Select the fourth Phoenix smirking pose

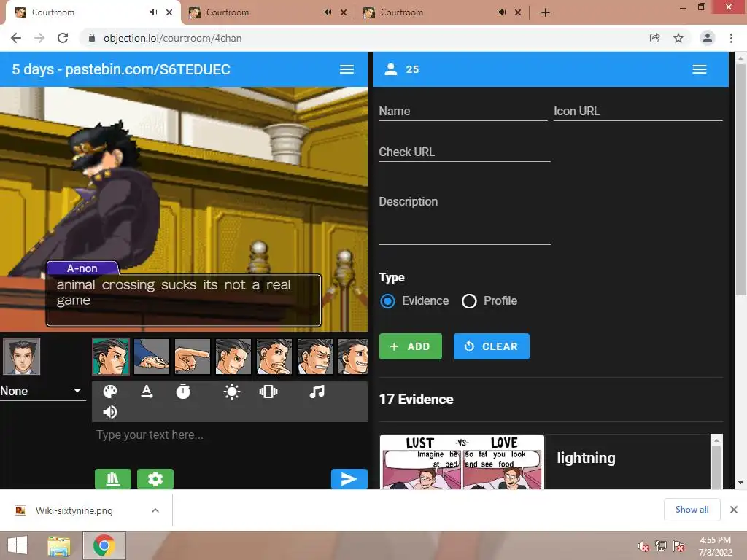[x=233, y=356]
